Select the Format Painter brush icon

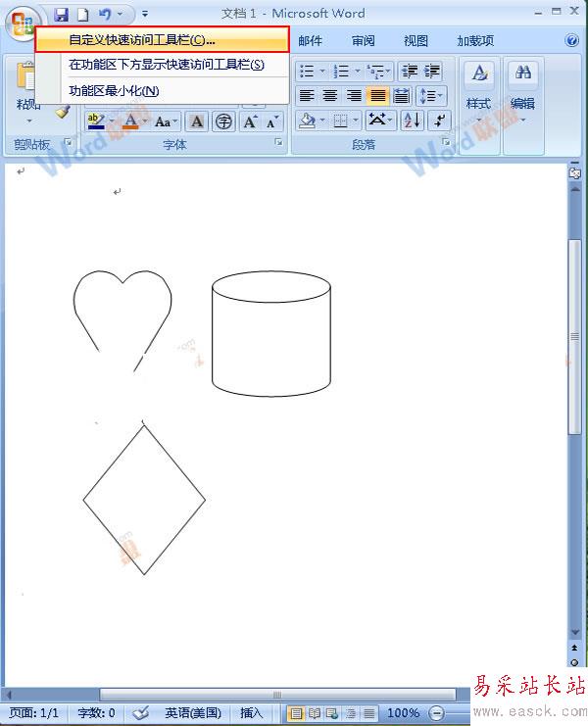pyautogui.click(x=63, y=111)
